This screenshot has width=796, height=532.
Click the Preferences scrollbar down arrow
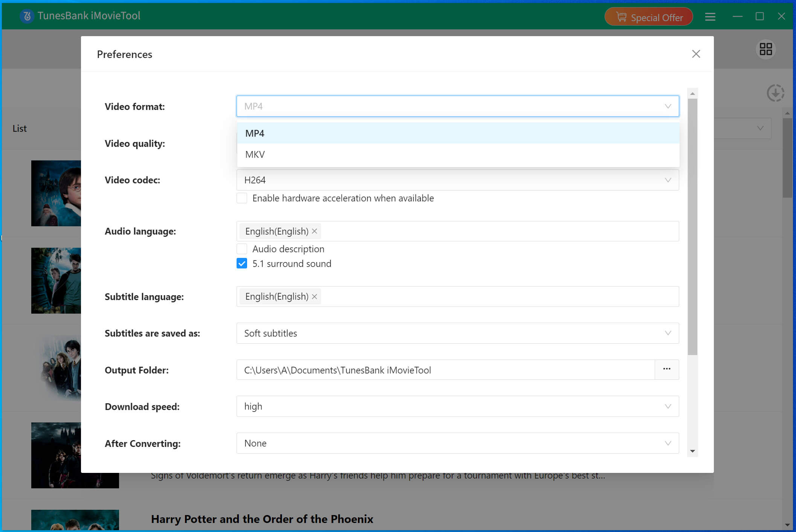pos(692,451)
